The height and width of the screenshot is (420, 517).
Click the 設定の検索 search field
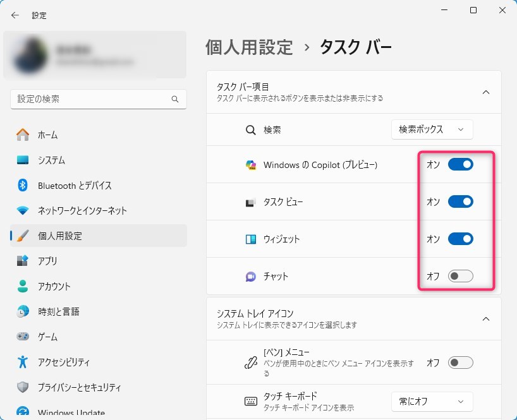coord(90,99)
